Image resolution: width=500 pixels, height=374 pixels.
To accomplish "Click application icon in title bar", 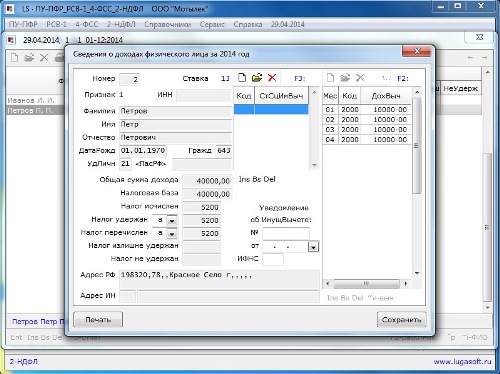I will pos(10,9).
